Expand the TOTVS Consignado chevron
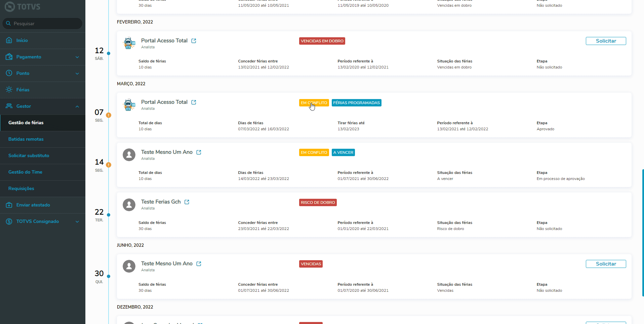Image resolution: width=644 pixels, height=324 pixels. pyautogui.click(x=77, y=222)
